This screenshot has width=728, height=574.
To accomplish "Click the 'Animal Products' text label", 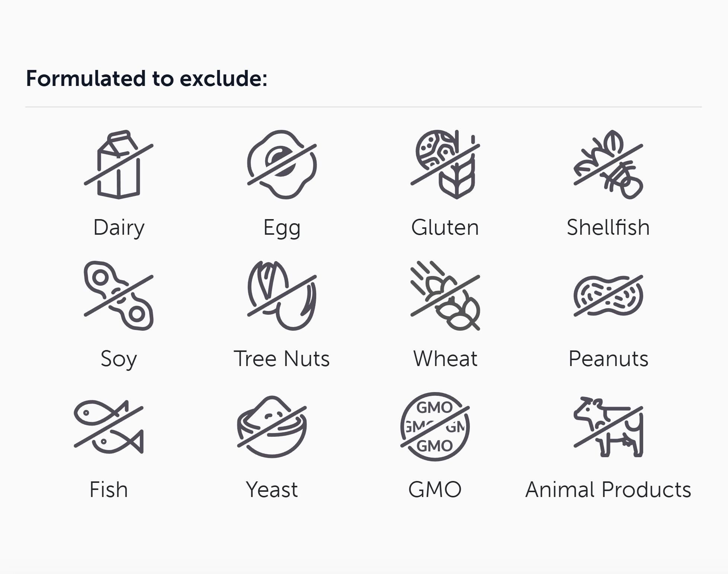I will (608, 490).
